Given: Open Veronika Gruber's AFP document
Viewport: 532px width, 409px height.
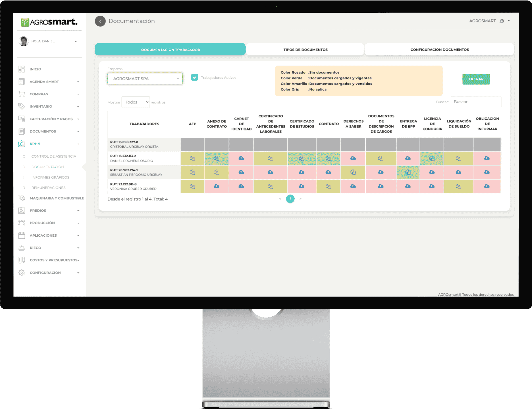Looking at the screenshot, I should pos(192,186).
